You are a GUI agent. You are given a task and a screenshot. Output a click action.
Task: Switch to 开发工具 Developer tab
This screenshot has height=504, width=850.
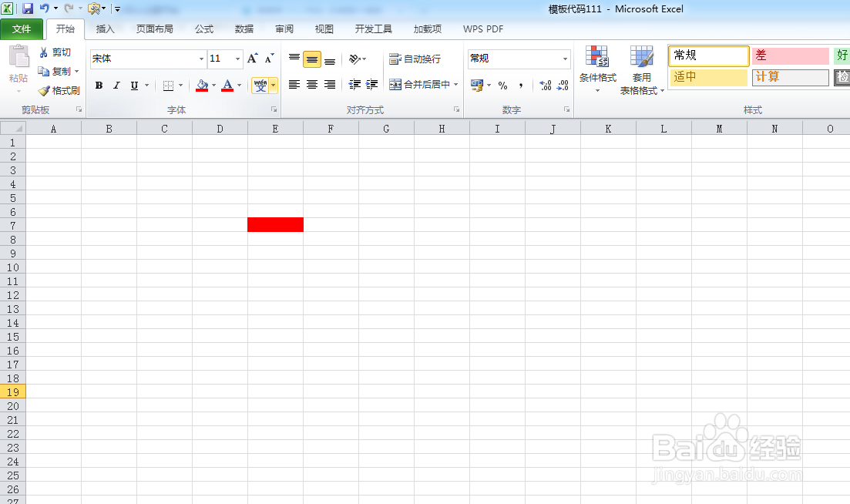click(374, 29)
